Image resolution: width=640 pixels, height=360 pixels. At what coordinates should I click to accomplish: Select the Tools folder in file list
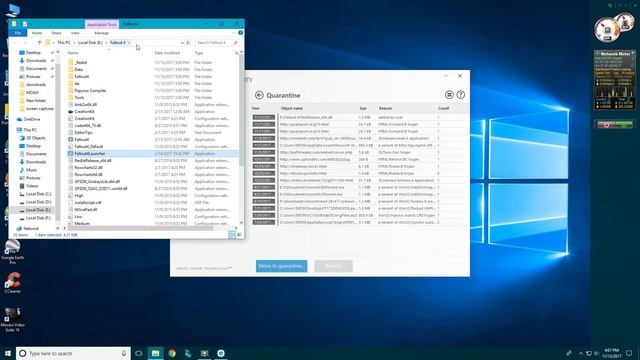pyautogui.click(x=79, y=98)
